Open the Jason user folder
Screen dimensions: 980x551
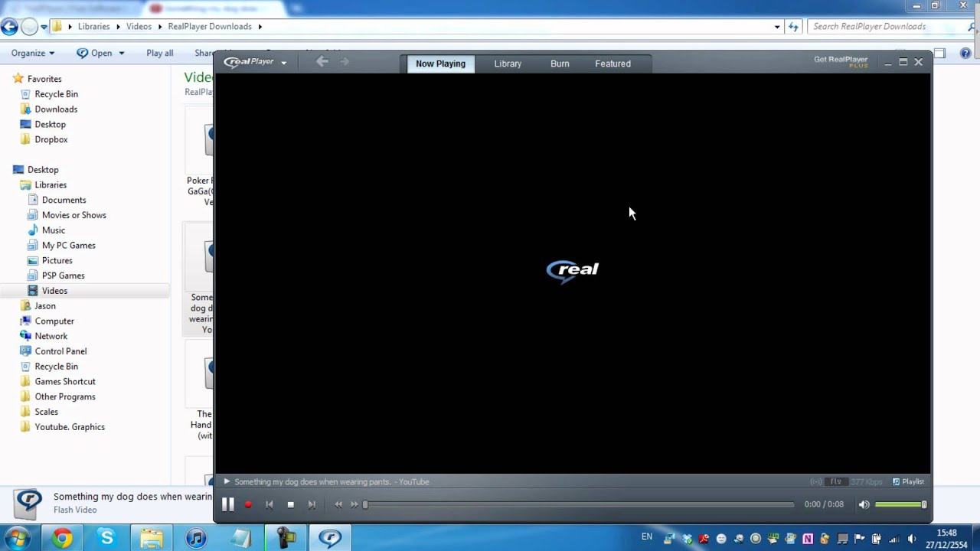(45, 306)
